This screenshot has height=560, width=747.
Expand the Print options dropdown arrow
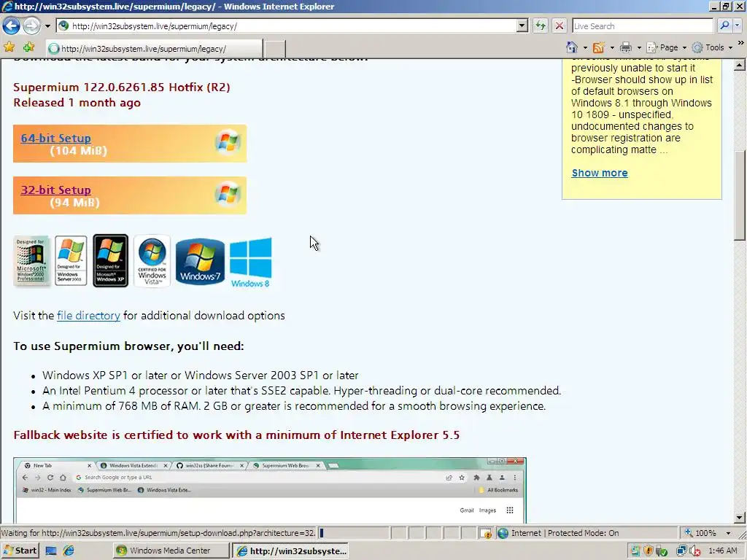point(639,47)
